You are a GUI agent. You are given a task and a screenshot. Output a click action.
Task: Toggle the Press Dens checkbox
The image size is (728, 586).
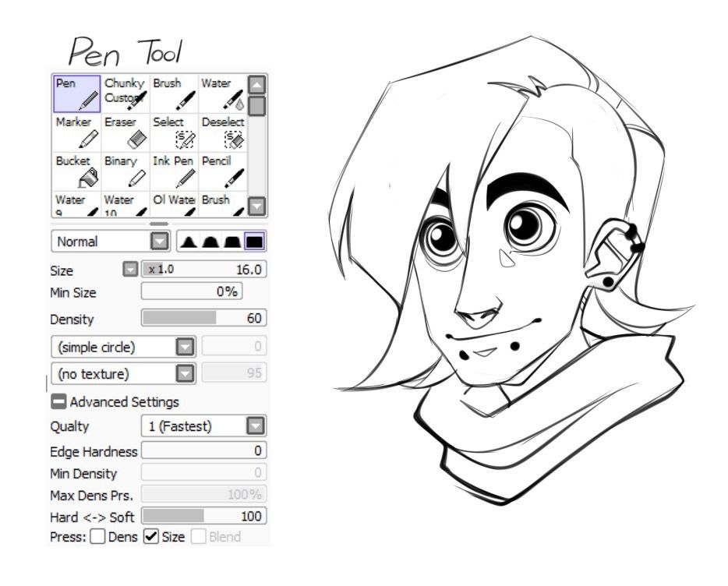(97, 536)
